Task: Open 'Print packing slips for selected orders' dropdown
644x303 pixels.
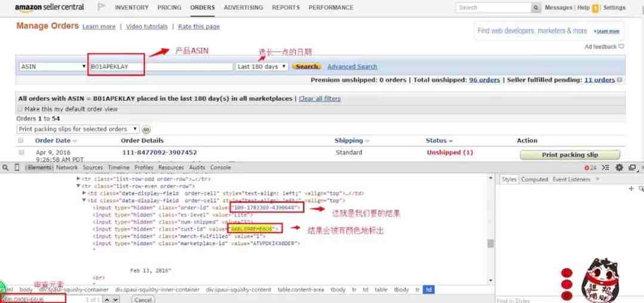Action: pyautogui.click(x=78, y=129)
